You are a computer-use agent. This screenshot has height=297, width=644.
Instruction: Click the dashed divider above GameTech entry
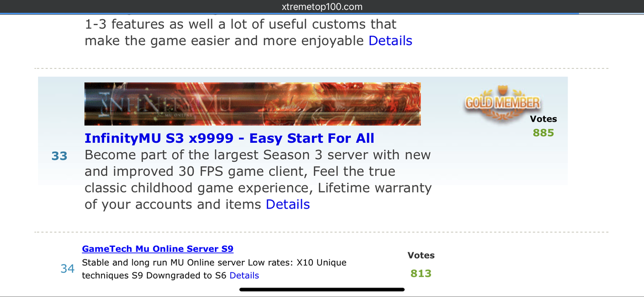[x=321, y=232]
